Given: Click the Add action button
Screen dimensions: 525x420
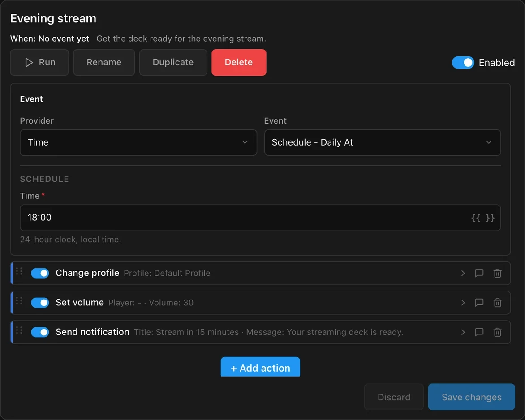Looking at the screenshot, I should pyautogui.click(x=260, y=367).
